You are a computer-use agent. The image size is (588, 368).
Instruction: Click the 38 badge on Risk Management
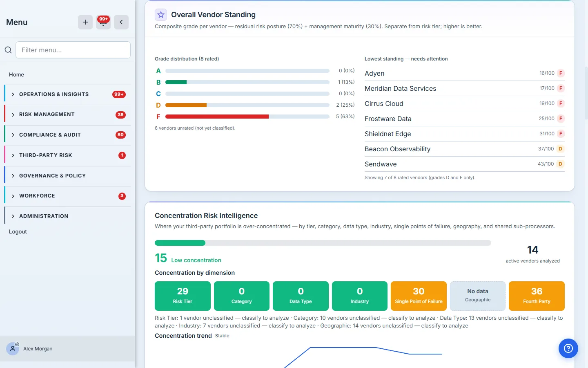(x=120, y=115)
